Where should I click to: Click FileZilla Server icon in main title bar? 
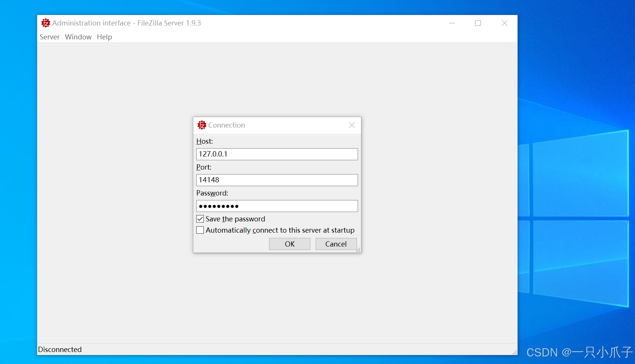[46, 23]
